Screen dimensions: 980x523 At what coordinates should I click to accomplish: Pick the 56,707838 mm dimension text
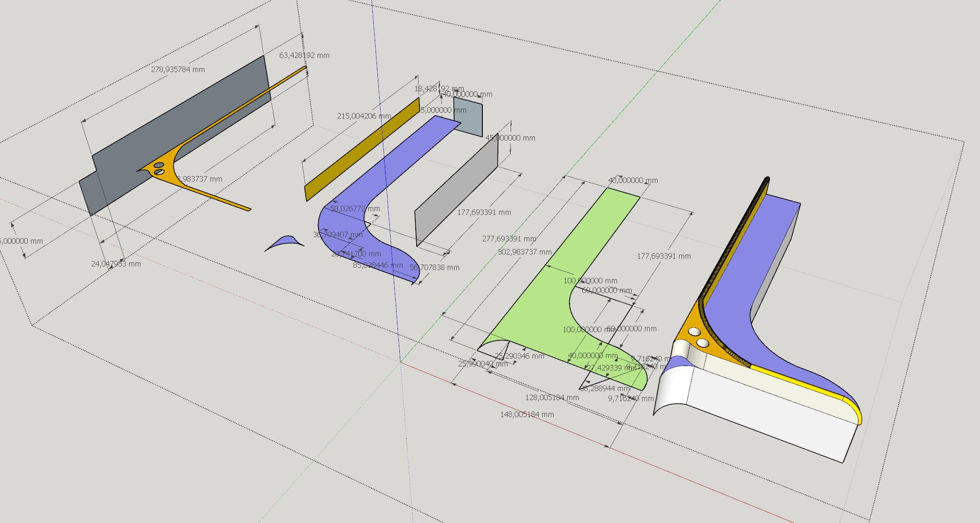(x=434, y=267)
